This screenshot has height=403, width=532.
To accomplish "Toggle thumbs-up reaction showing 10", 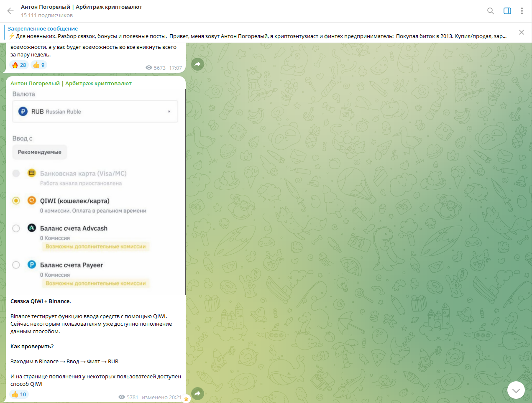I will point(19,394).
